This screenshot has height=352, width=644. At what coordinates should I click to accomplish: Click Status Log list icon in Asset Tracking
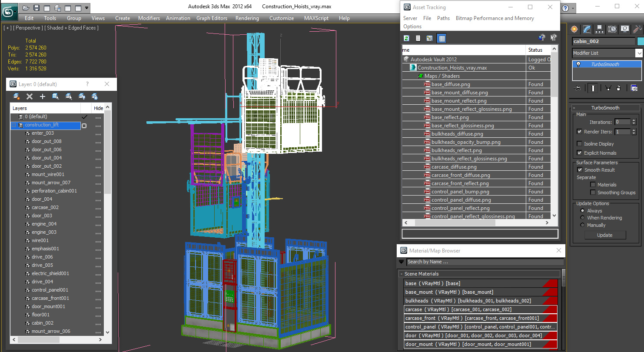point(418,38)
